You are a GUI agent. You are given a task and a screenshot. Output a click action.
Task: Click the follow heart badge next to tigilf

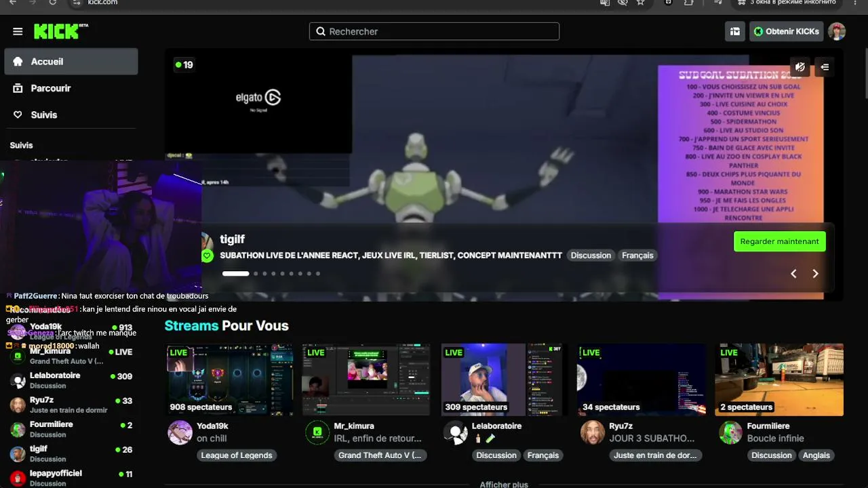tap(208, 256)
